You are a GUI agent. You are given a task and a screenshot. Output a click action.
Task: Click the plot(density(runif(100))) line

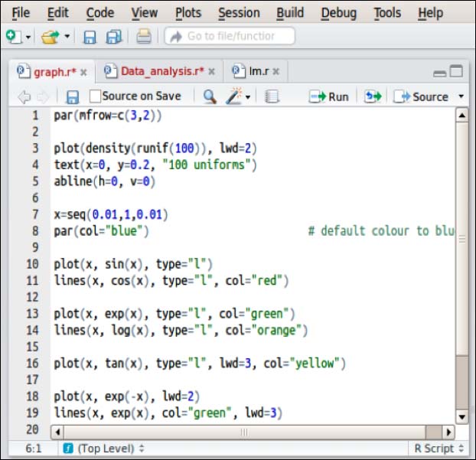155,148
